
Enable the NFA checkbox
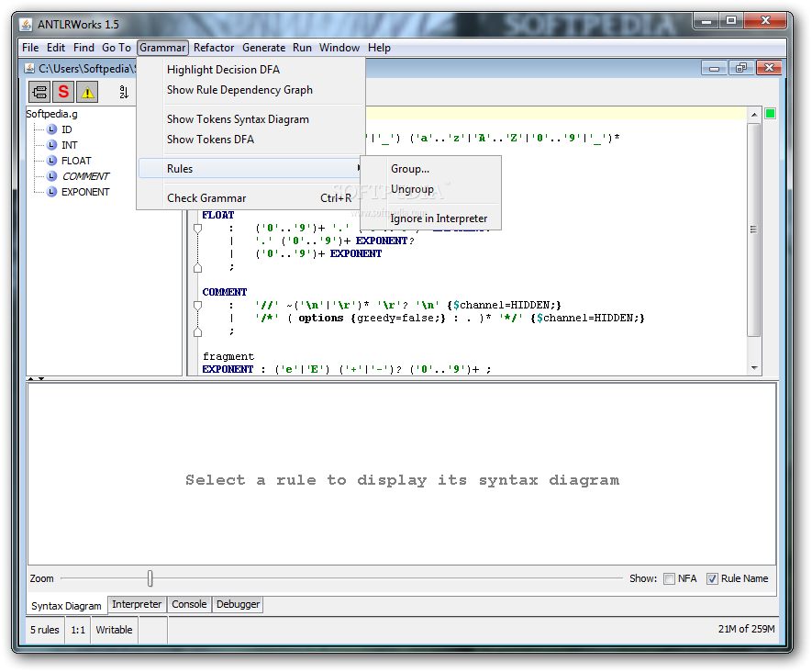(669, 578)
